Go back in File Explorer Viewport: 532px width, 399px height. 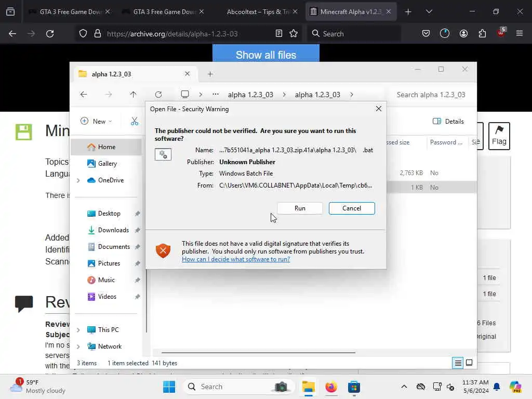pyautogui.click(x=84, y=95)
